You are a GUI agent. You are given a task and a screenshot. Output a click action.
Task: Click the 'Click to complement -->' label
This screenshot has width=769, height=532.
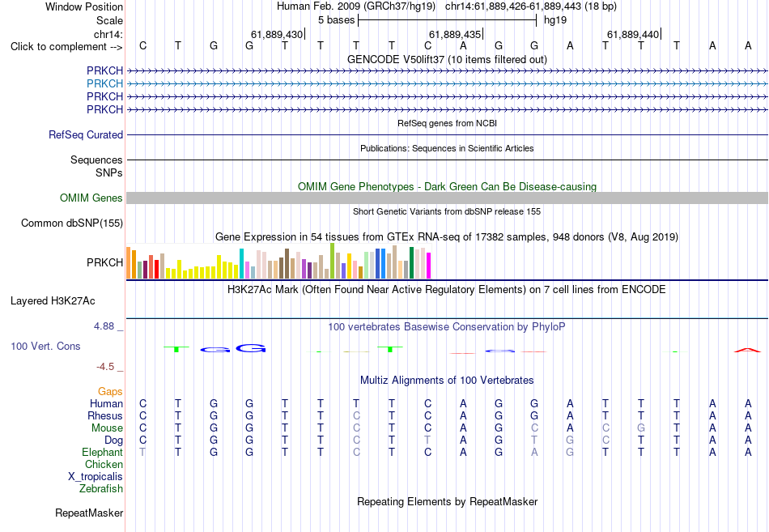(x=66, y=47)
